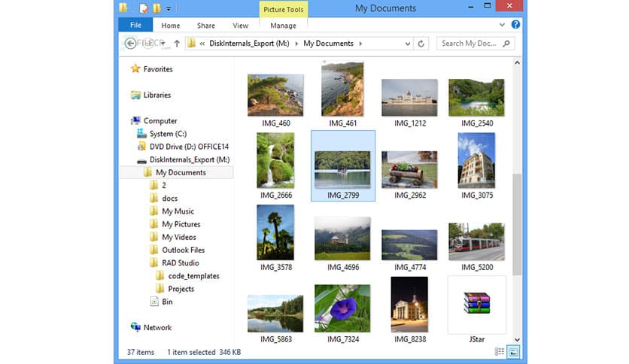This screenshot has height=364, width=629.
Task: Select IMG_1212 parliament building thumbnail
Action: point(409,98)
